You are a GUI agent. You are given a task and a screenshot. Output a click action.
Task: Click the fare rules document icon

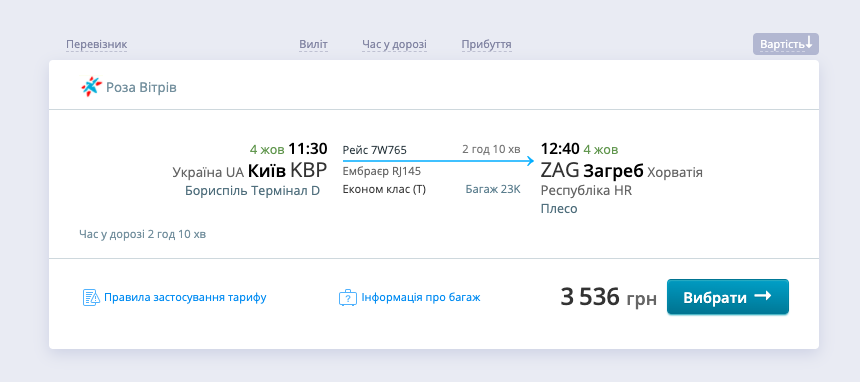point(91,297)
